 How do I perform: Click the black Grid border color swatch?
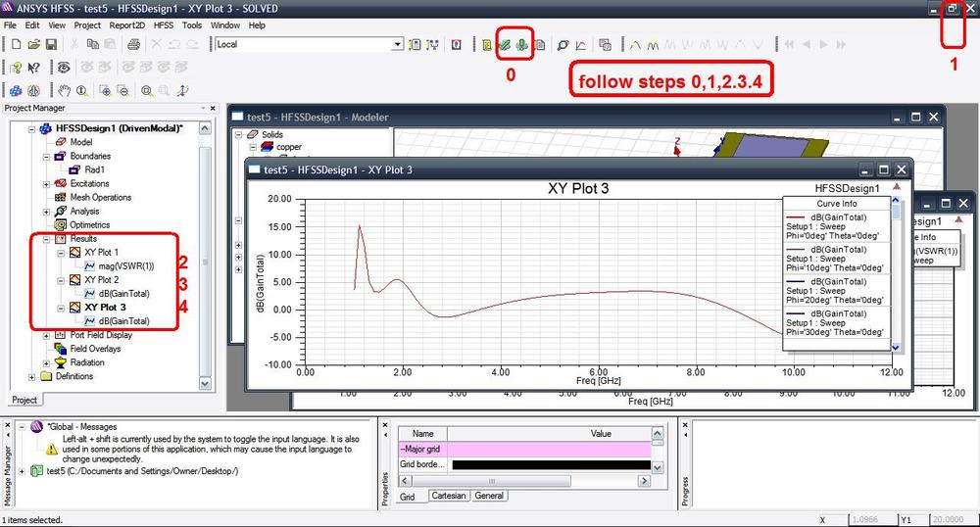pos(551,464)
